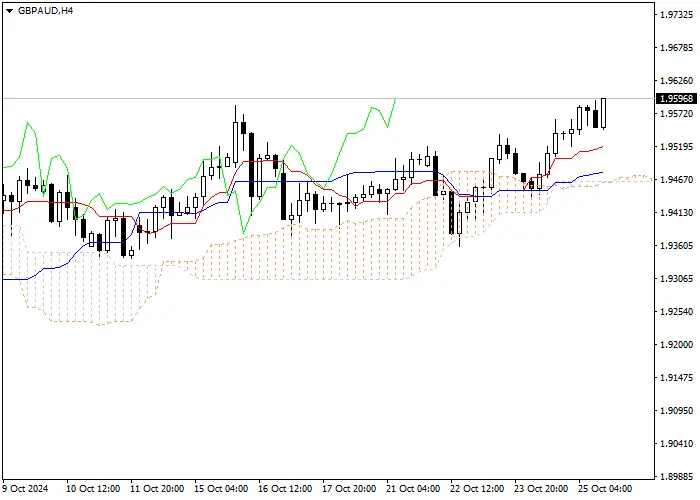The width and height of the screenshot is (700, 500).
Task: Open the chart menu triangle beside GBPAUD,H4
Action: (9, 11)
